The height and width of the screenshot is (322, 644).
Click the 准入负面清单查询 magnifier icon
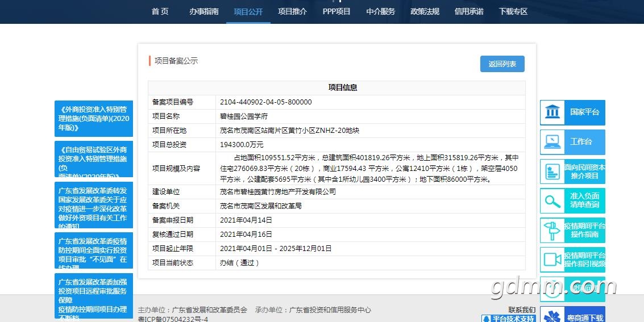pyautogui.click(x=552, y=201)
